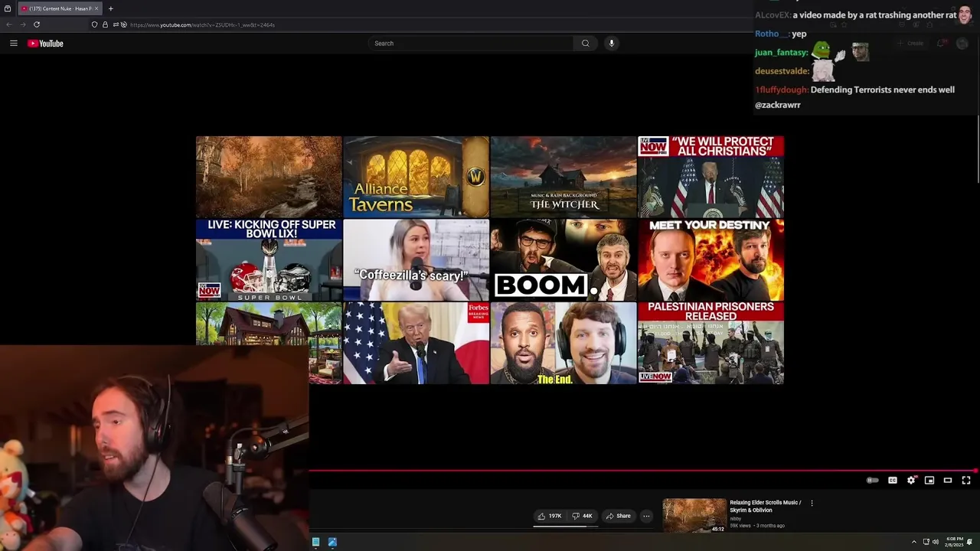Open the notification bell in the taskbar

pos(970,542)
